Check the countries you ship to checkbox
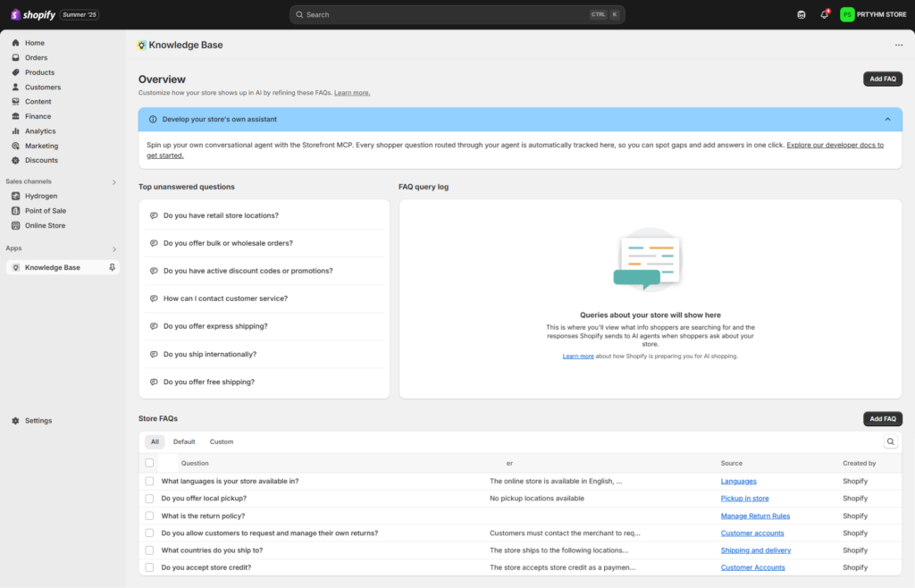The width and height of the screenshot is (915, 588). point(149,550)
